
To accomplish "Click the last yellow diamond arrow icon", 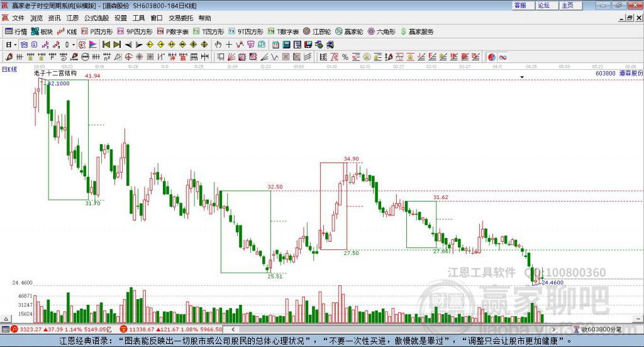I will point(204,45).
